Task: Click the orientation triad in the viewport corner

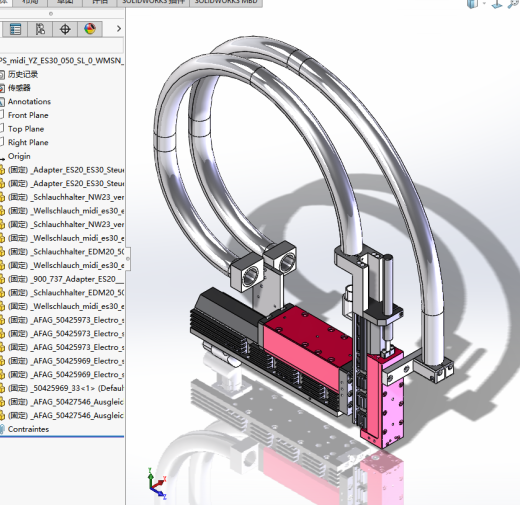Action: (x=156, y=483)
